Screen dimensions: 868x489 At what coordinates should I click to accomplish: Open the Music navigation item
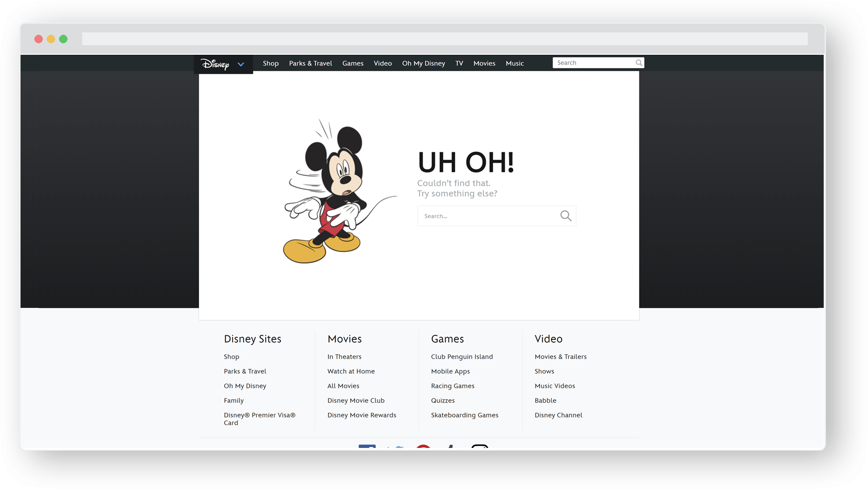(515, 63)
